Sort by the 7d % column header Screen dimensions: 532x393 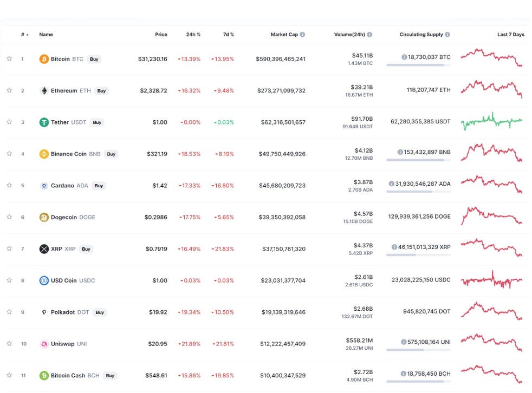(x=228, y=35)
